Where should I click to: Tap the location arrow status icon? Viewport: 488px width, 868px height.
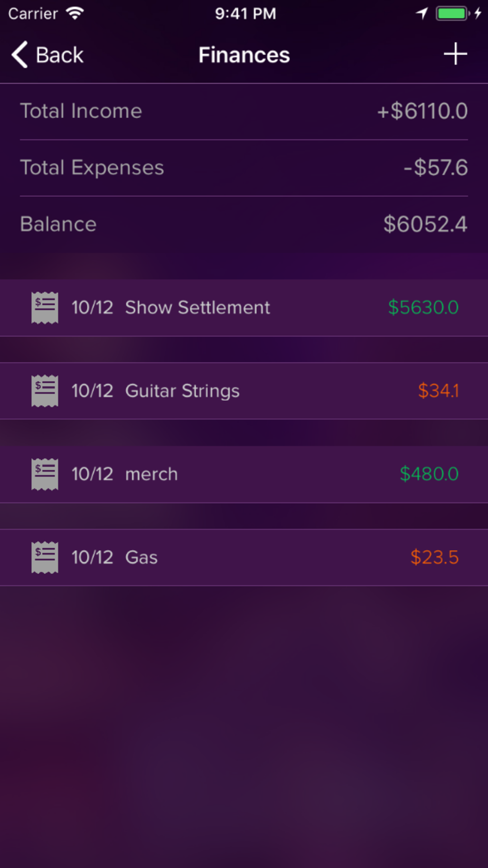click(x=422, y=13)
